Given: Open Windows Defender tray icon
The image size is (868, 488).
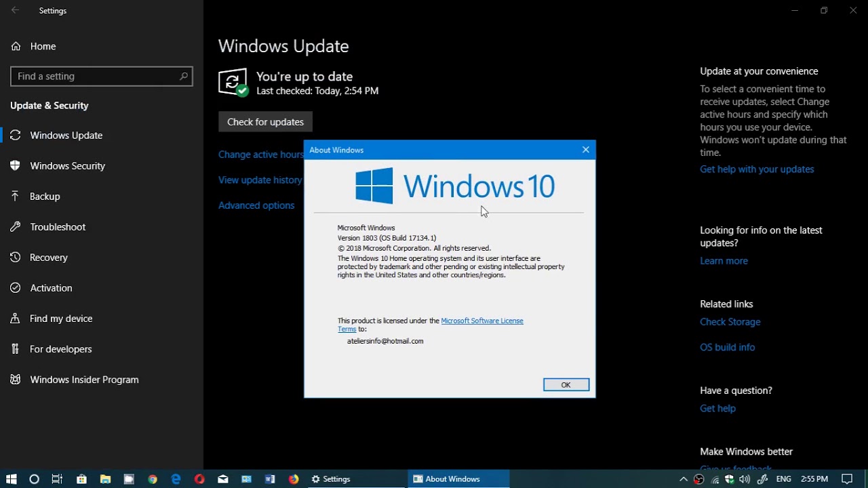Looking at the screenshot, I should [730, 479].
